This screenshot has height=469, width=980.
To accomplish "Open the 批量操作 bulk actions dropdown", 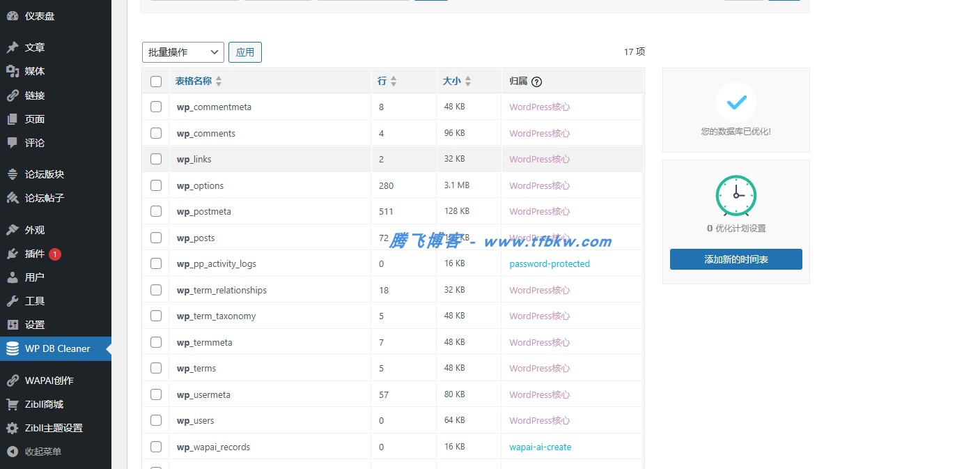I will coord(183,52).
